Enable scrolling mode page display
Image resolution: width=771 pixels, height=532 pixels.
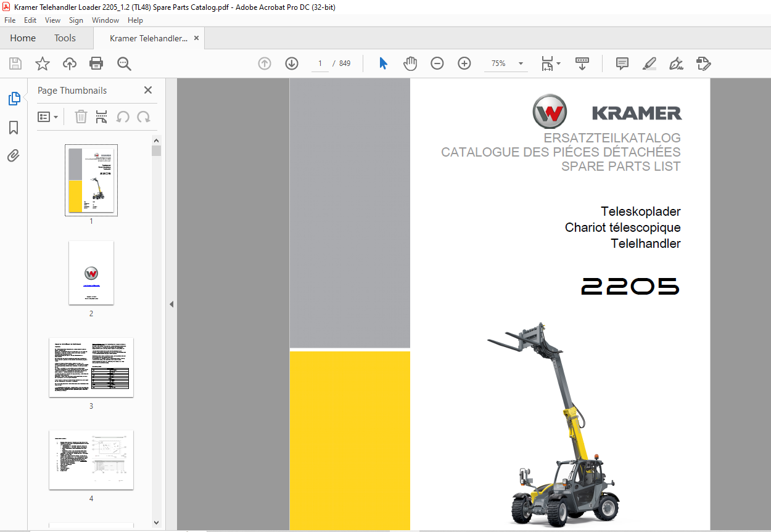point(582,63)
